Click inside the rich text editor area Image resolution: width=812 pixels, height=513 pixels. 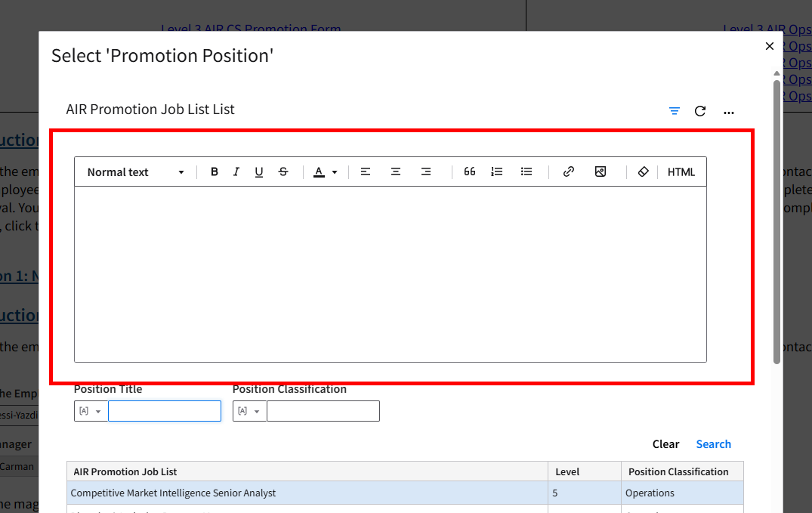click(x=391, y=274)
